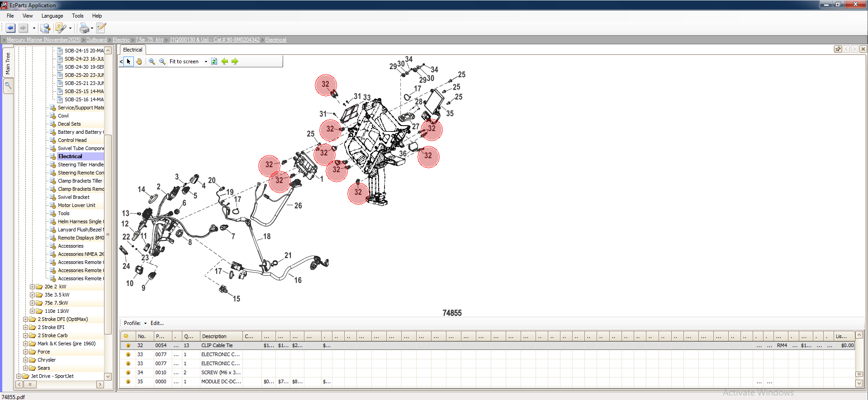Viewport: 868px width, 400px height.
Task: Select Battery and Battery tree item
Action: (81, 132)
